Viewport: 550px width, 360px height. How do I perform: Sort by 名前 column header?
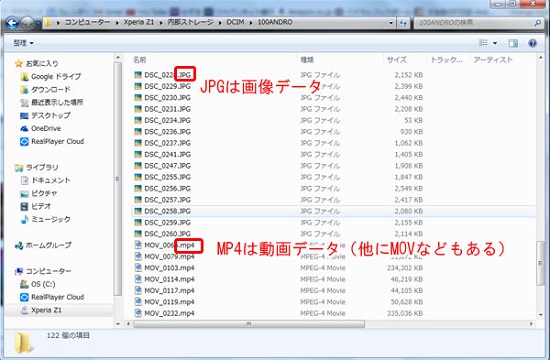[139, 60]
